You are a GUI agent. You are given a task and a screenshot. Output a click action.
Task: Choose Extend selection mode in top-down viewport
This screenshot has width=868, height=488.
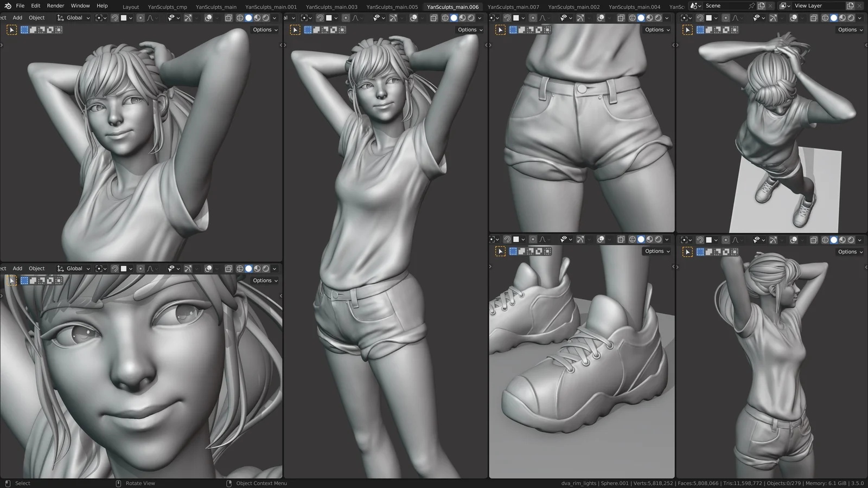click(709, 30)
